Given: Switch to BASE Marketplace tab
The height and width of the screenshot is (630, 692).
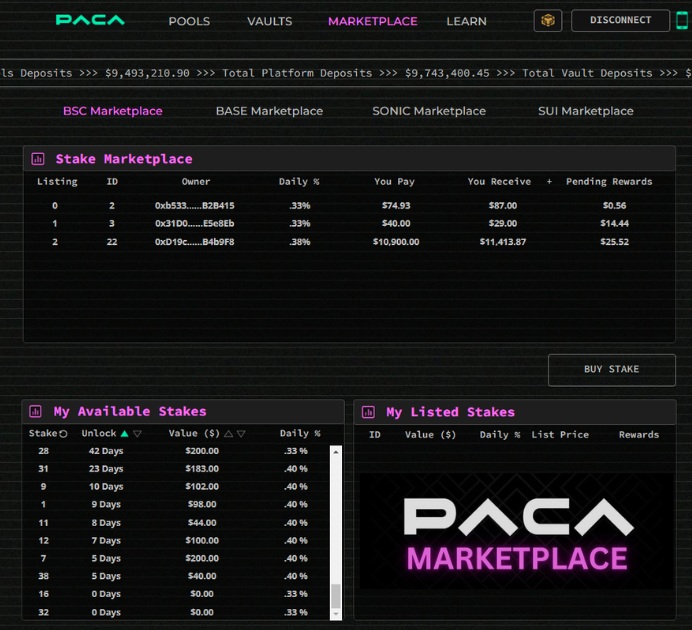Looking at the screenshot, I should (x=269, y=111).
